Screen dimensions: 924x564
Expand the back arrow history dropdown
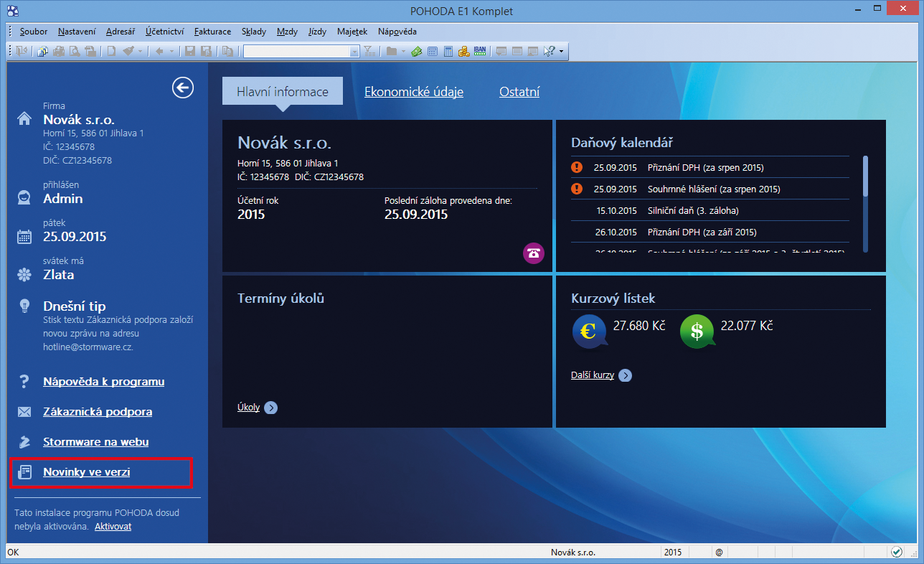coord(171,51)
